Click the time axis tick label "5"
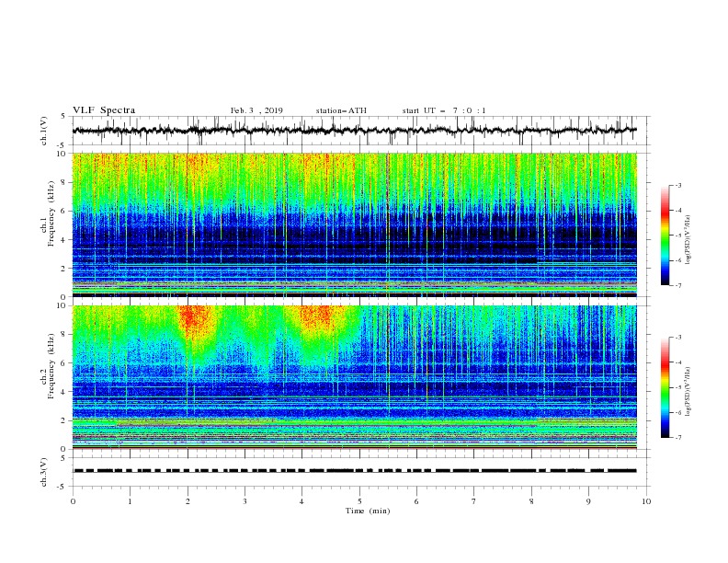Image resolution: width=728 pixels, height=563 pixels. point(359,501)
